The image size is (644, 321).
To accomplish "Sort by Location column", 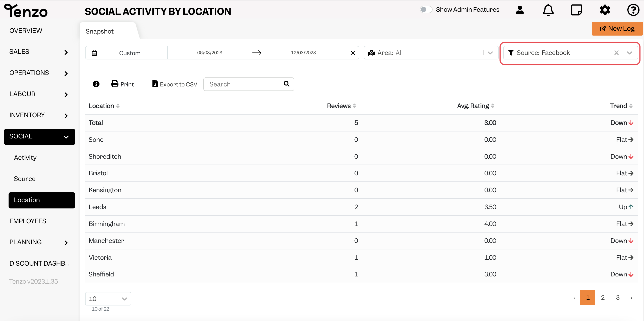I will coord(118,106).
